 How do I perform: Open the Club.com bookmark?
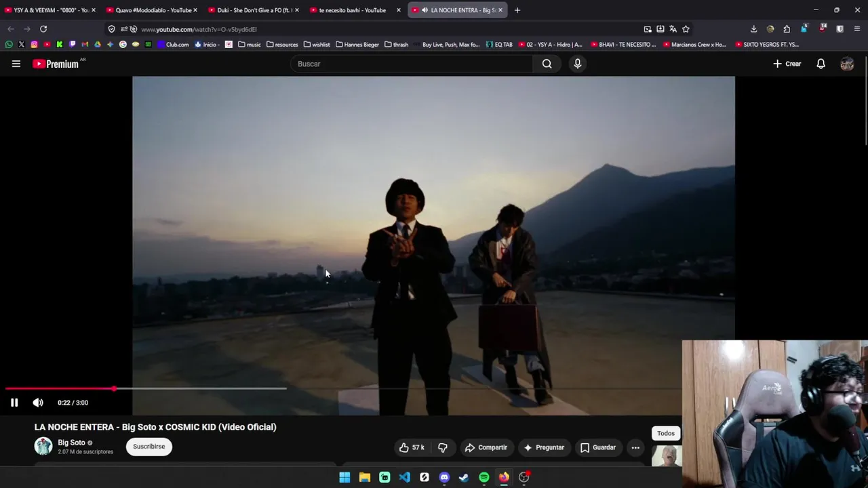[x=173, y=45]
